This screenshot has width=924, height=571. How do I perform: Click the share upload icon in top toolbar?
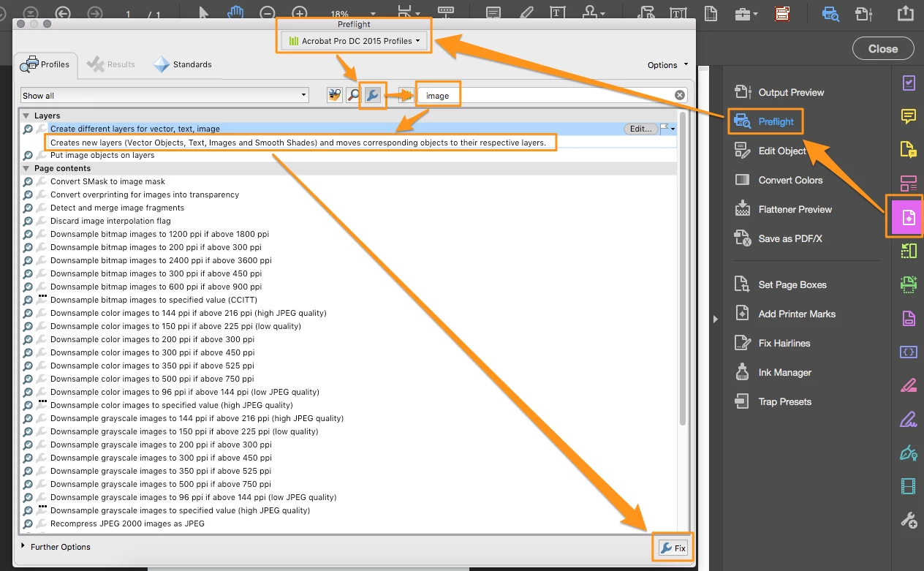905,13
